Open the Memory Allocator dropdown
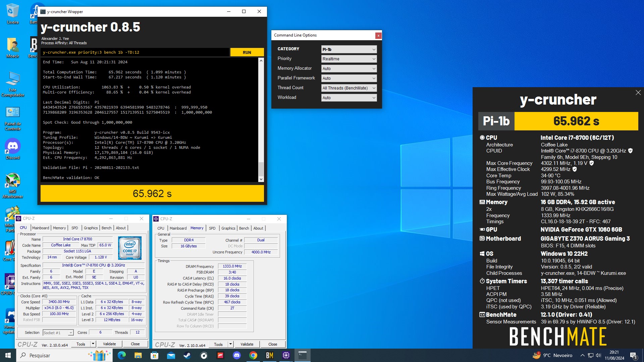The height and width of the screenshot is (362, 644). click(349, 68)
